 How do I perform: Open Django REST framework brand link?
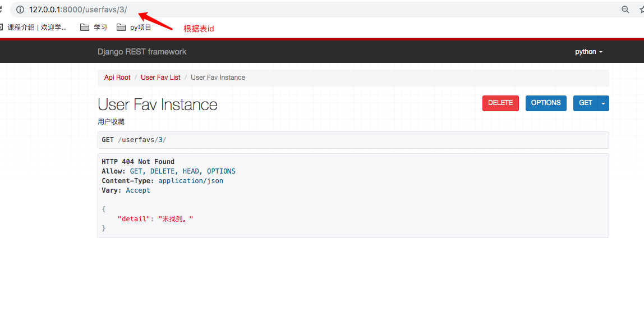click(142, 52)
